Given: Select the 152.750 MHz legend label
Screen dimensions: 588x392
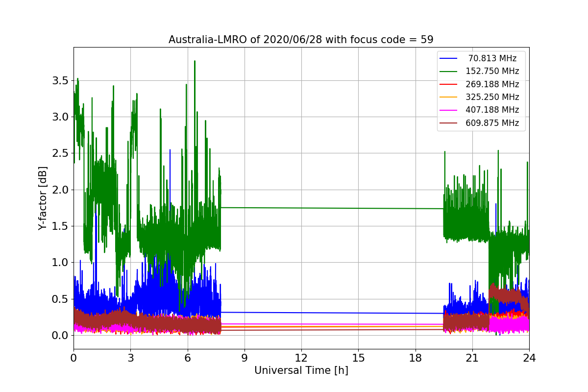Looking at the screenshot, I should [x=492, y=72].
